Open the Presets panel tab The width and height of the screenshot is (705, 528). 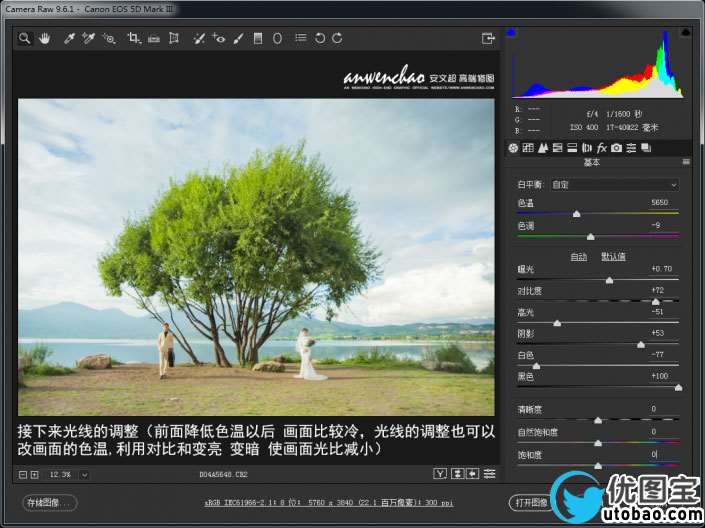pyautogui.click(x=631, y=148)
